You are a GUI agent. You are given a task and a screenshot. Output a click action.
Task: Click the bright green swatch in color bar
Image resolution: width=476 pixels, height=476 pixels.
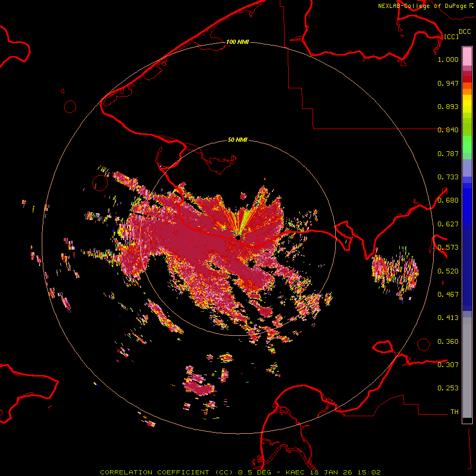(467, 144)
